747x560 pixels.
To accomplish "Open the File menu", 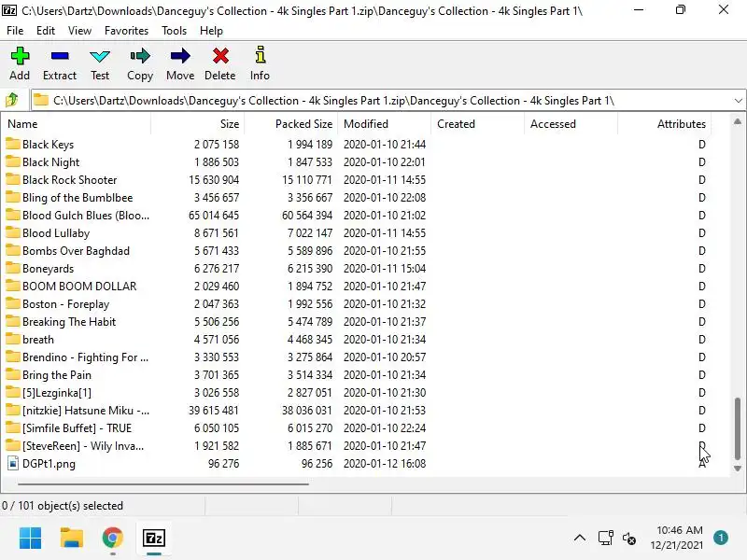I will coord(15,31).
